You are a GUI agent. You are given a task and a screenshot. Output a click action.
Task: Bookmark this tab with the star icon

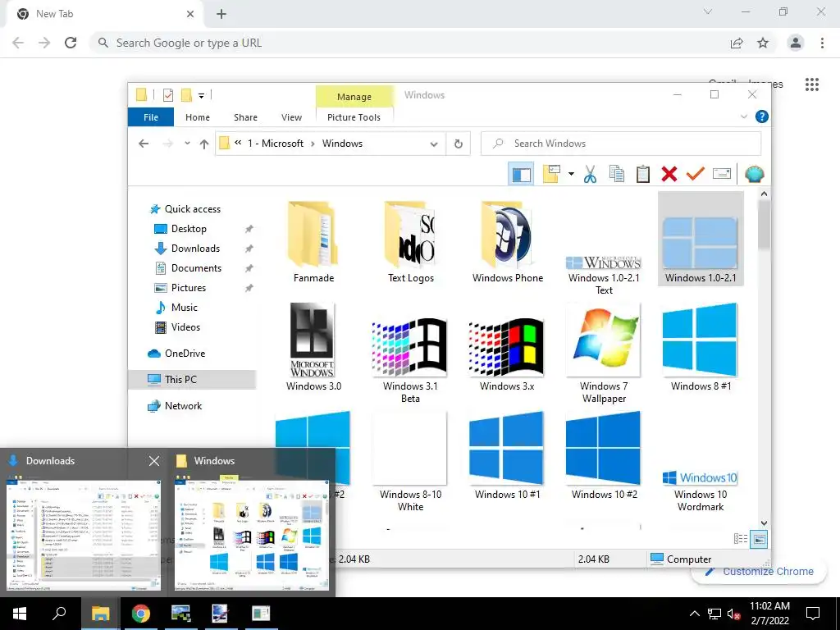pos(763,43)
